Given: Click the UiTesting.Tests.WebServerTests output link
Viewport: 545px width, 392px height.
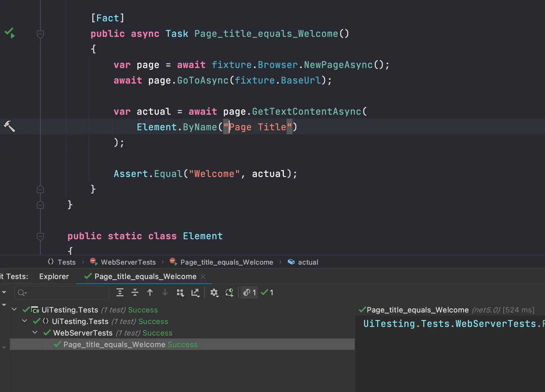Looking at the screenshot, I should point(454,324).
